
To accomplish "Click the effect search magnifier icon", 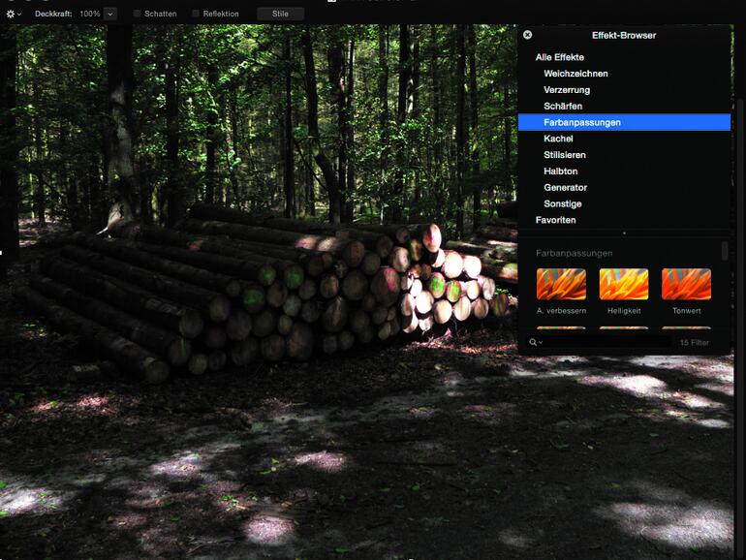I will [x=535, y=342].
